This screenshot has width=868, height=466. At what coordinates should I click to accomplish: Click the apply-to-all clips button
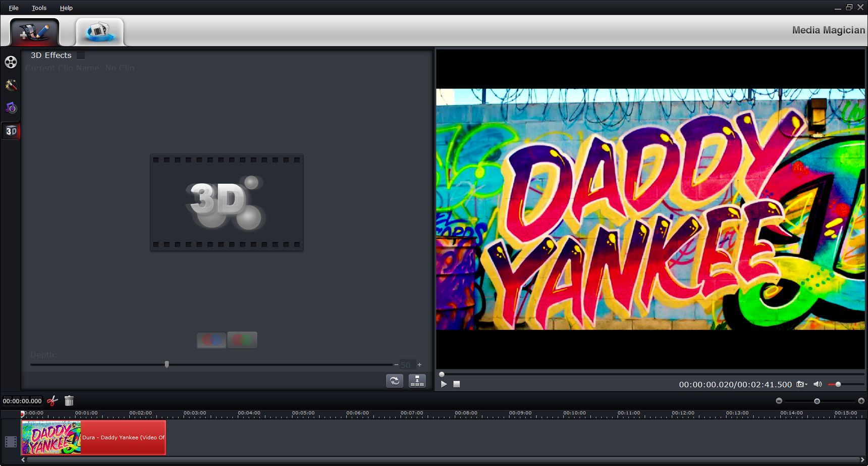pyautogui.click(x=417, y=381)
